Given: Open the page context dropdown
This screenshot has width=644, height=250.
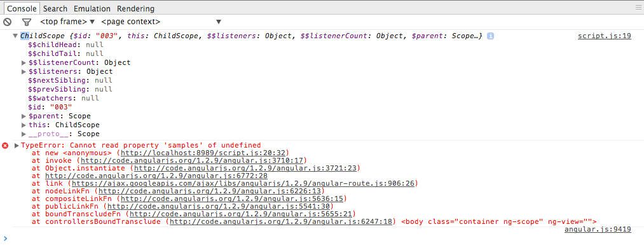Looking at the screenshot, I should coord(161,22).
